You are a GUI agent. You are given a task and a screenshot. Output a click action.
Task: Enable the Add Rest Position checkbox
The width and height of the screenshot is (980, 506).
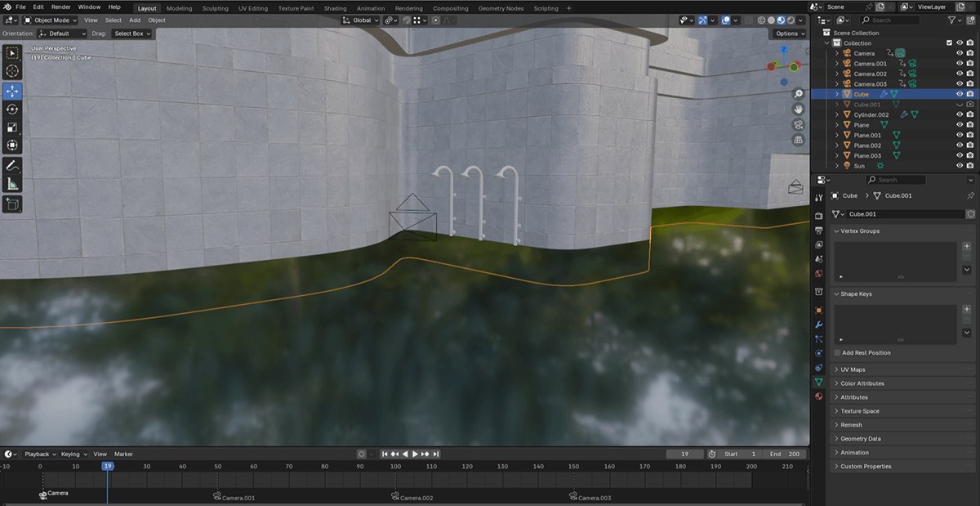837,353
